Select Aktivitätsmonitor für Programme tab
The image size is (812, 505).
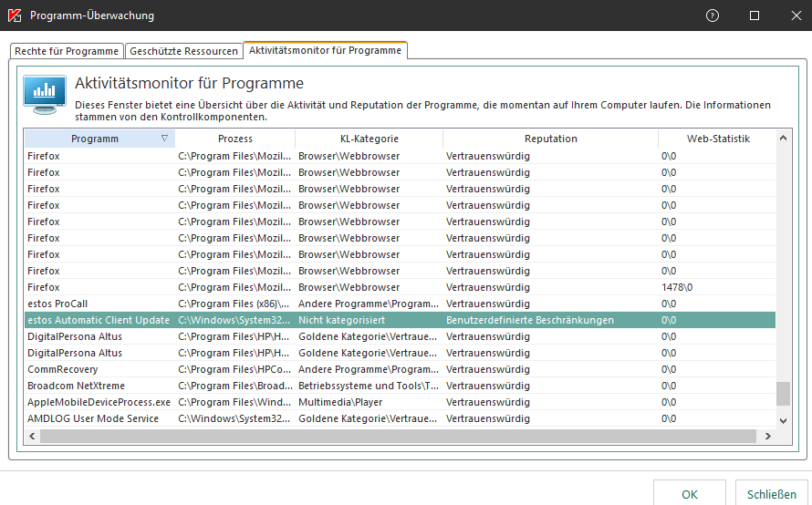(325, 50)
